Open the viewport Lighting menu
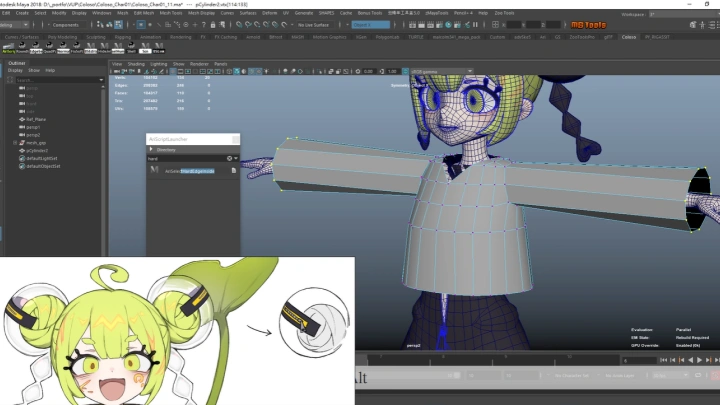 click(x=158, y=64)
